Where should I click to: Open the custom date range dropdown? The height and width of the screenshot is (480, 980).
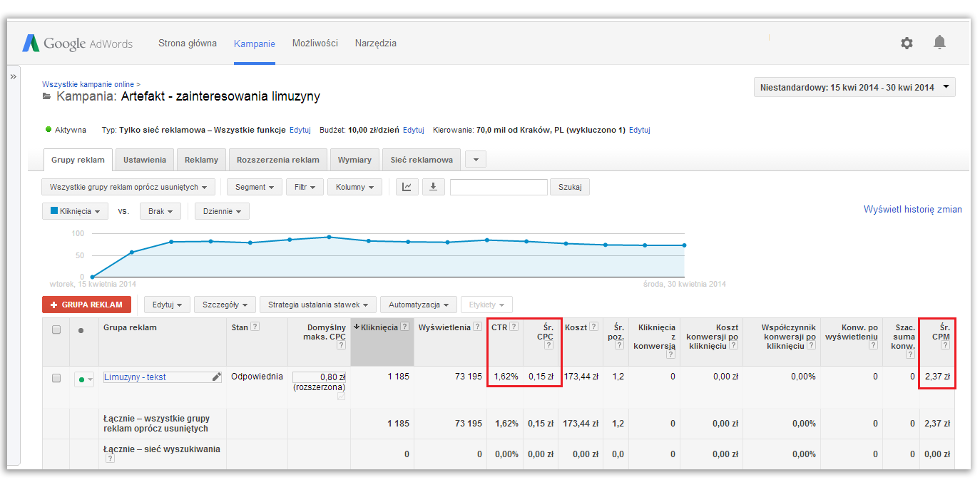[854, 88]
